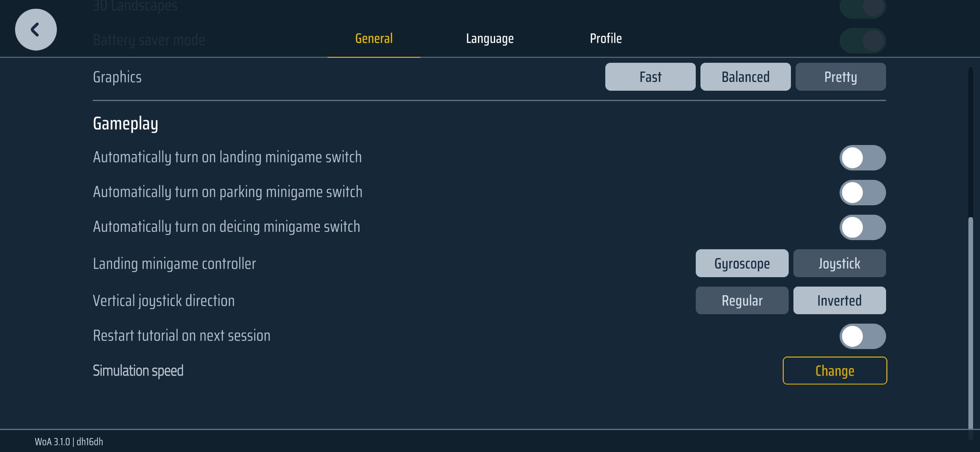Set vertical joystick direction to Inverted
The width and height of the screenshot is (980, 452).
click(839, 300)
